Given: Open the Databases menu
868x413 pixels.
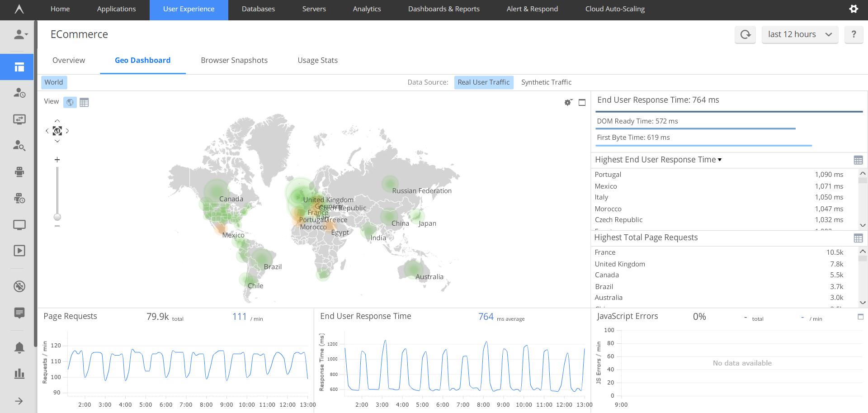Looking at the screenshot, I should point(258,9).
